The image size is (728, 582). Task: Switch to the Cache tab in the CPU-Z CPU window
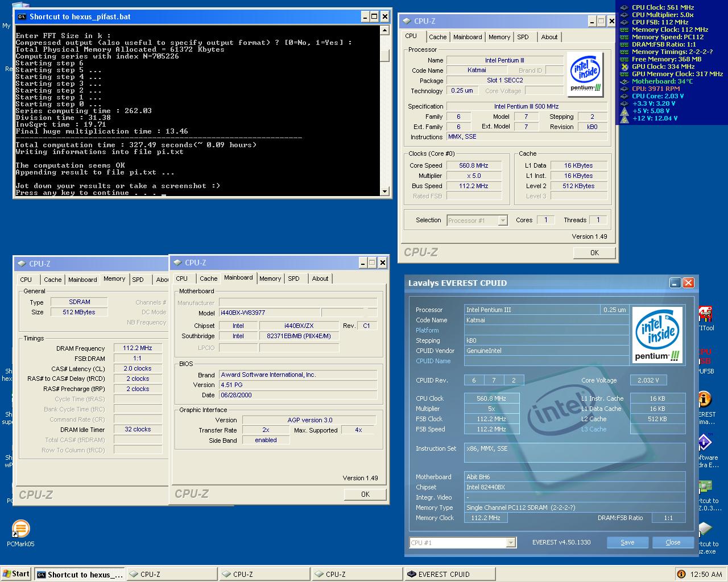437,37
